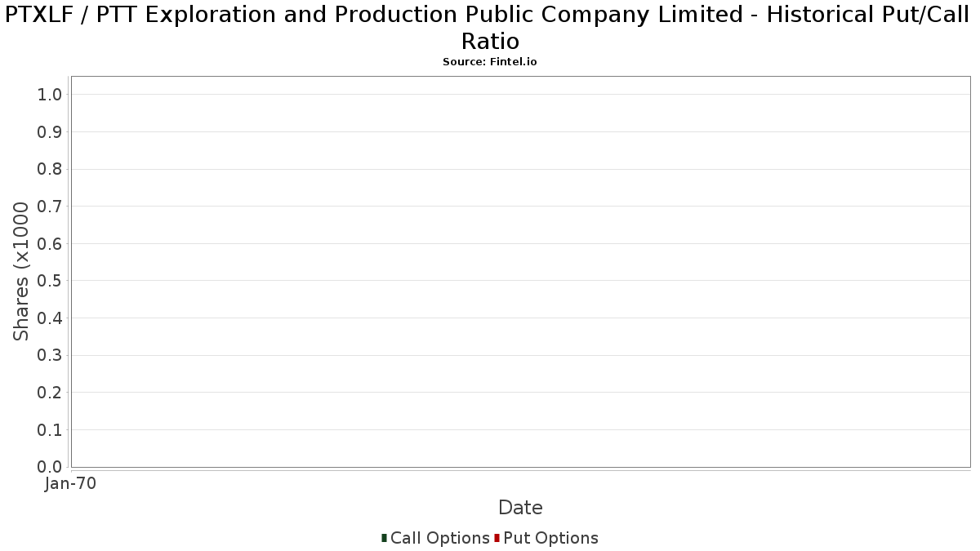Click the 0.9 y-axis tick label
The height and width of the screenshot is (551, 980).
pos(50,132)
